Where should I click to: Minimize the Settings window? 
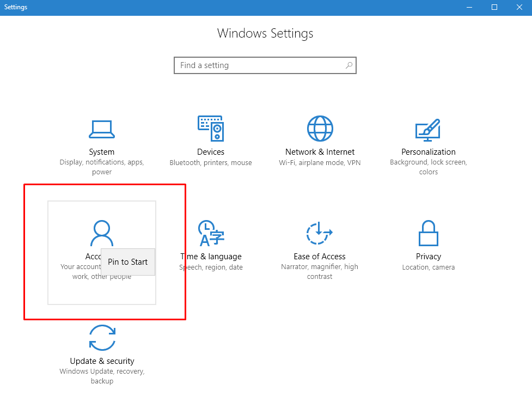[x=469, y=7]
